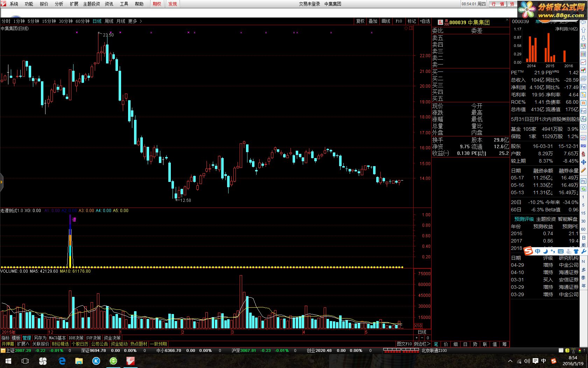Click the green refresh icon in sidebar
This screenshot has height=368, width=588.
583,189
